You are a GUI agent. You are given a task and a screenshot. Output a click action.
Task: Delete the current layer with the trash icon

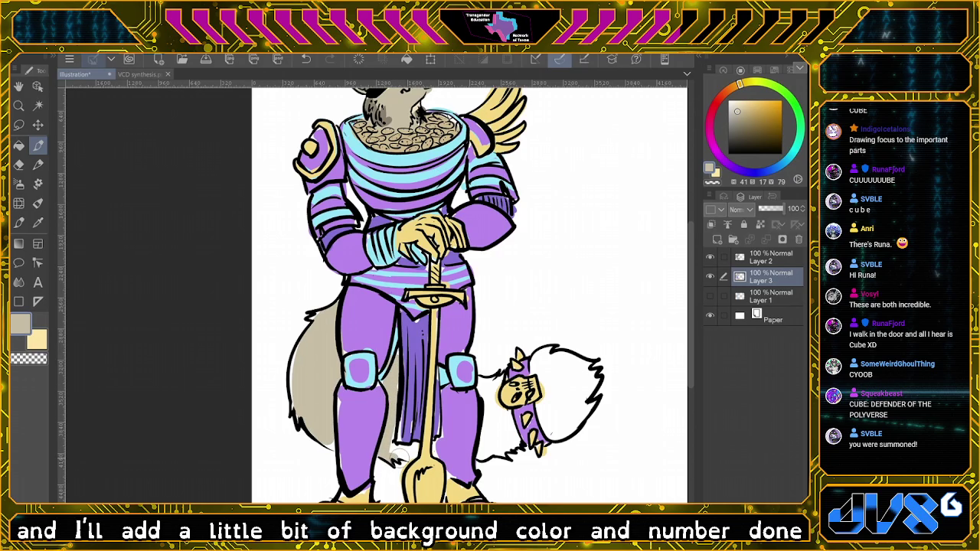click(x=799, y=240)
